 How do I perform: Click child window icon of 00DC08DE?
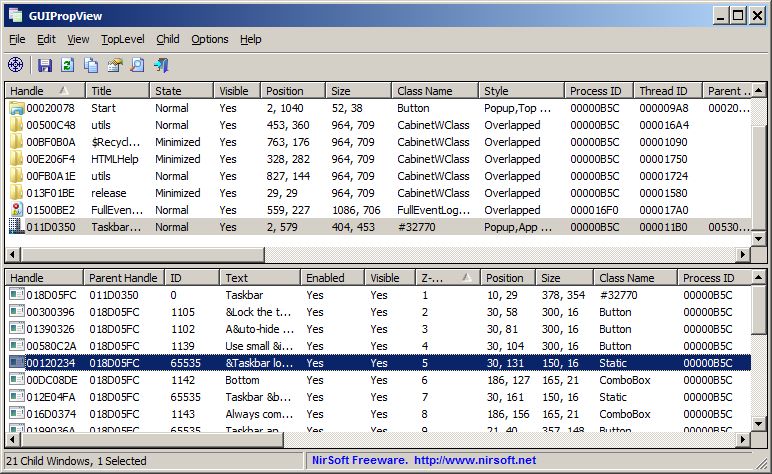pos(17,379)
